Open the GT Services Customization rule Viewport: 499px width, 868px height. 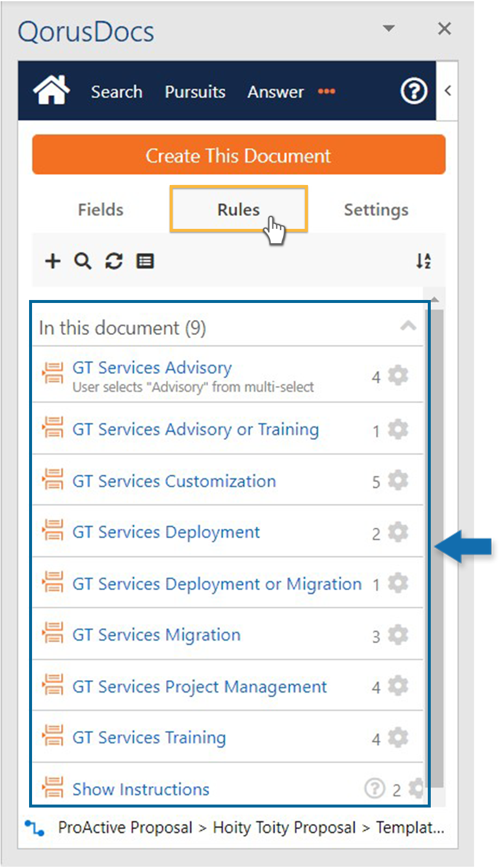click(174, 481)
